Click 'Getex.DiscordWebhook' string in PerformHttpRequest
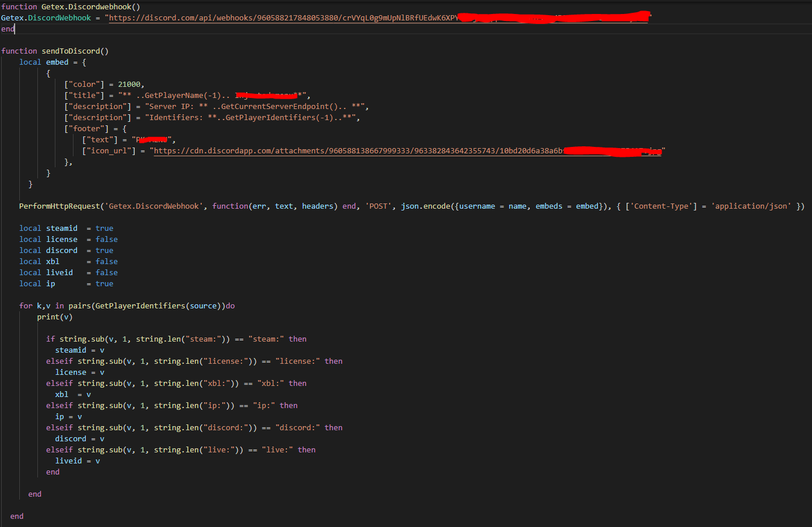The width and height of the screenshot is (812, 527). click(x=154, y=206)
